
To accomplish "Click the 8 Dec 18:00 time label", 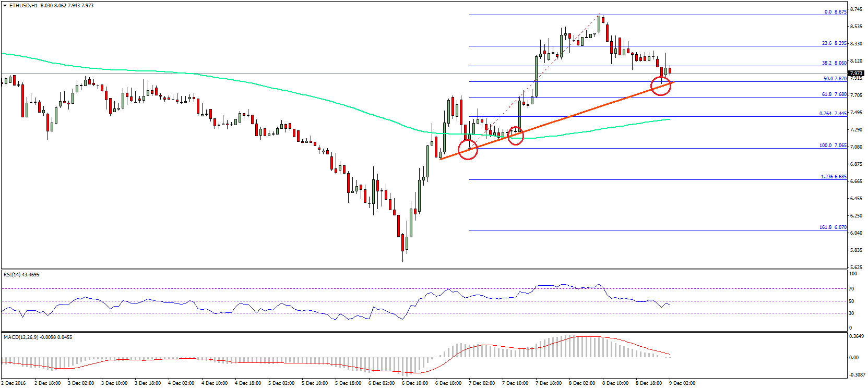I will 649,383.
